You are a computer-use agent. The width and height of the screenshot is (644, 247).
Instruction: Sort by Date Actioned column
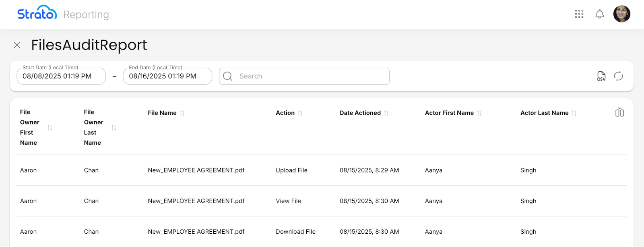pos(386,113)
